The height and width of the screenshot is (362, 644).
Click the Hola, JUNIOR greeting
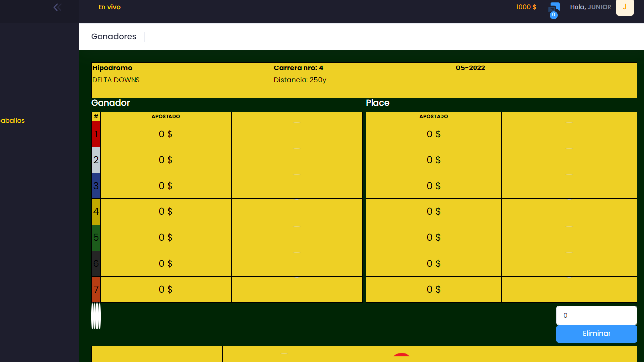tap(590, 7)
